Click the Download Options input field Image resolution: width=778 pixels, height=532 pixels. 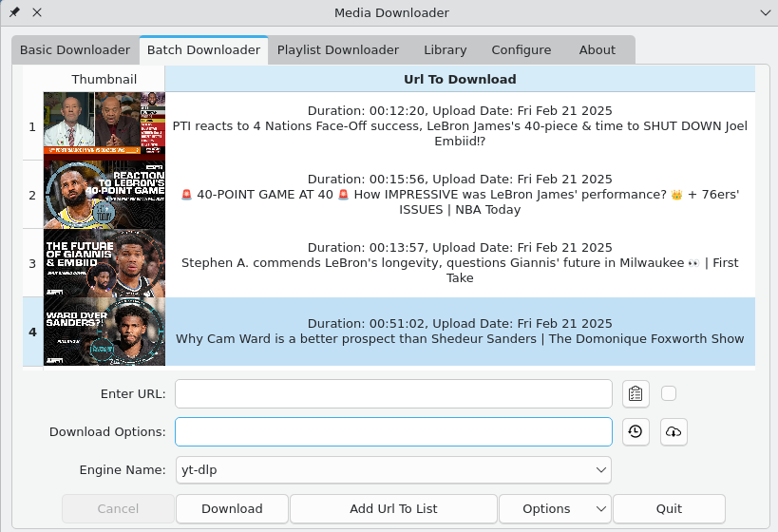(393, 431)
